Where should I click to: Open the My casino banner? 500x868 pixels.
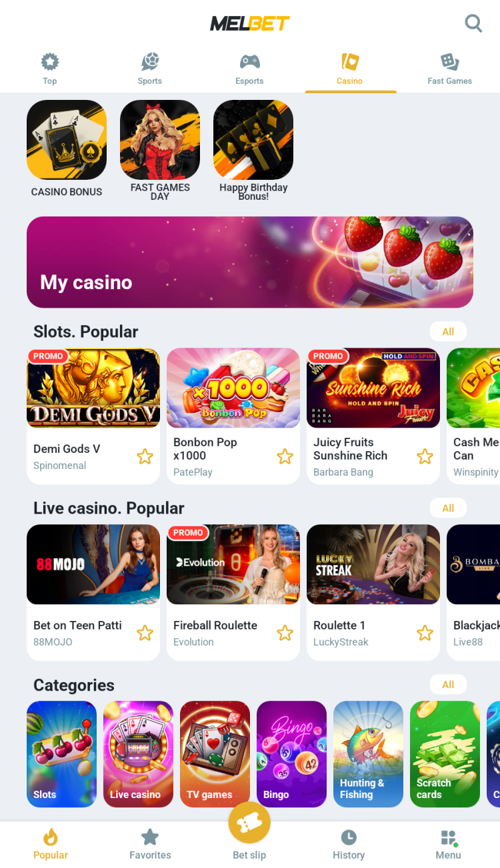coord(250,262)
